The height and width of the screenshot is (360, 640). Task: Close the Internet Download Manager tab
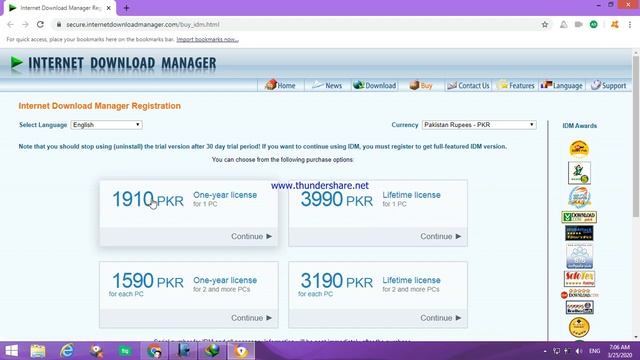tap(109, 8)
